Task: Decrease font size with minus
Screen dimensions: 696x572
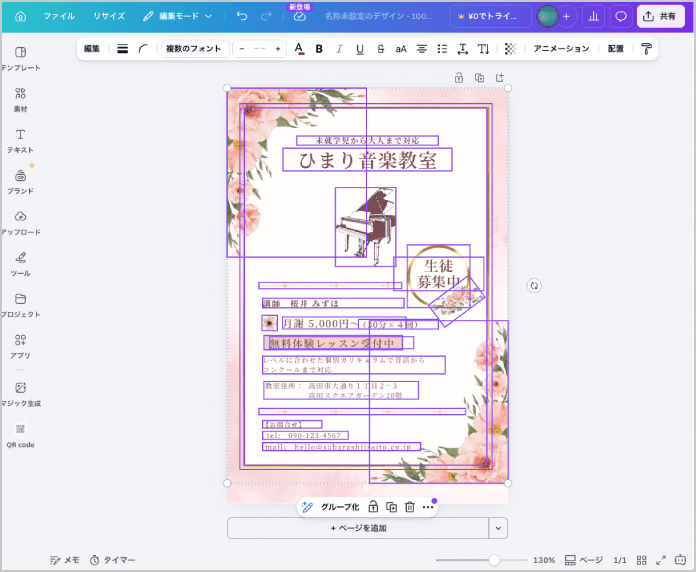Action: coord(242,49)
